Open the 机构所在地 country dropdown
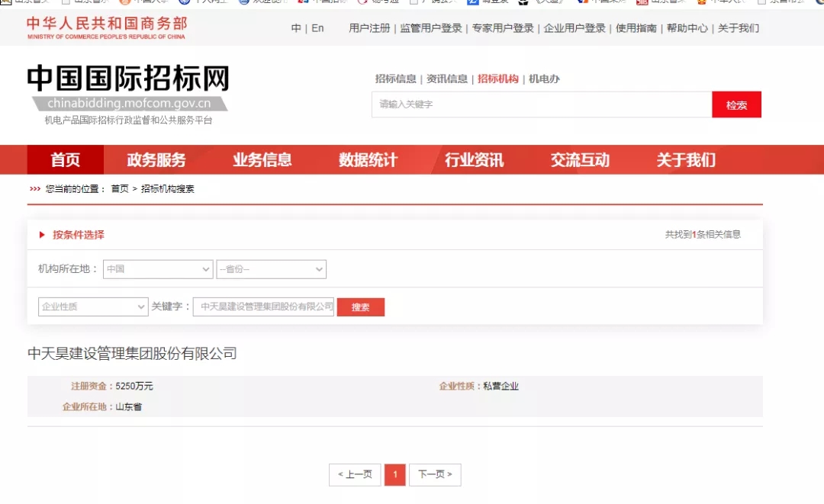The width and height of the screenshot is (824, 504). pyautogui.click(x=158, y=269)
